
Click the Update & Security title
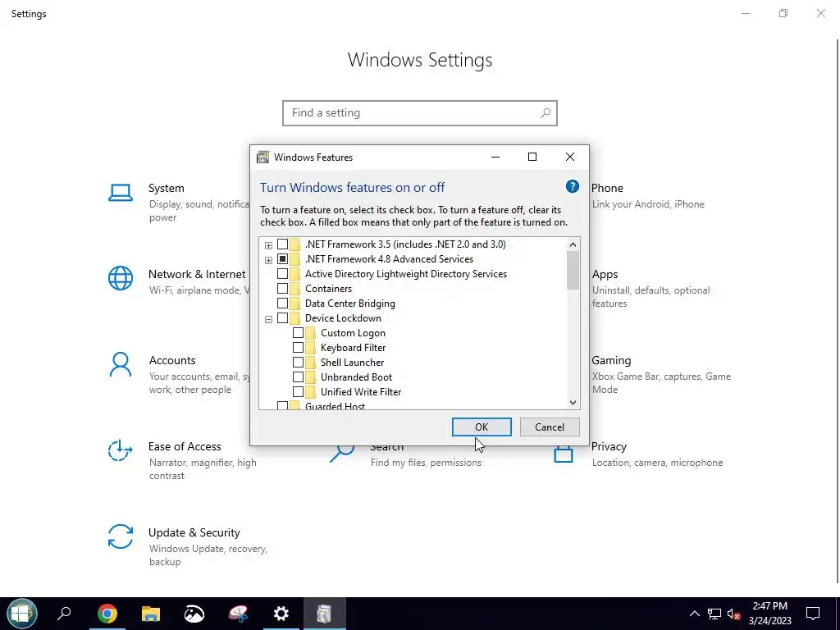(194, 532)
